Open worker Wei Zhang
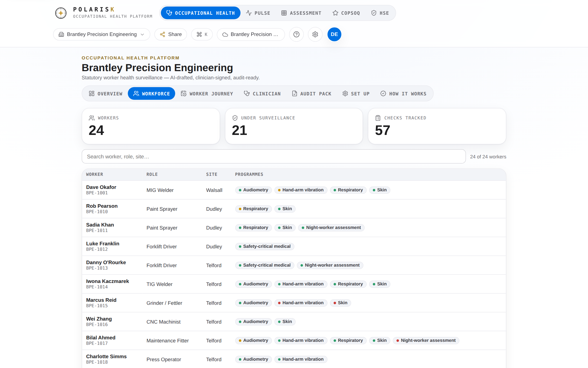 [x=99, y=319]
